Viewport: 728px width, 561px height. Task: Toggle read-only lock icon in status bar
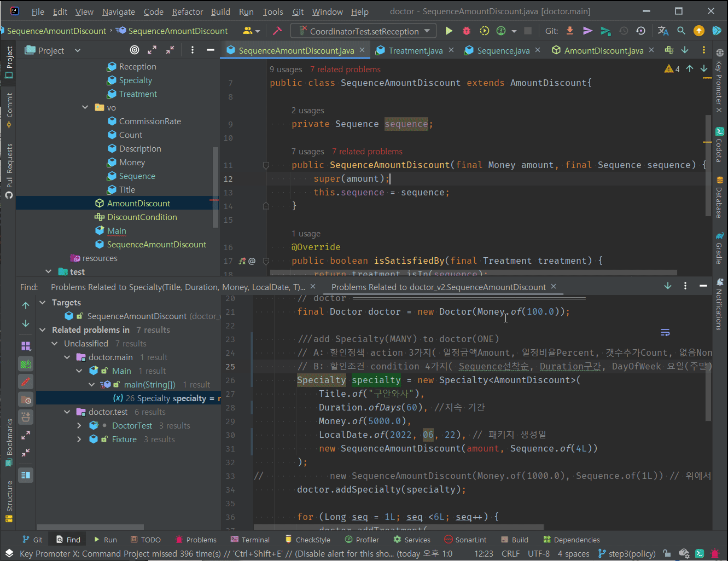pos(666,553)
